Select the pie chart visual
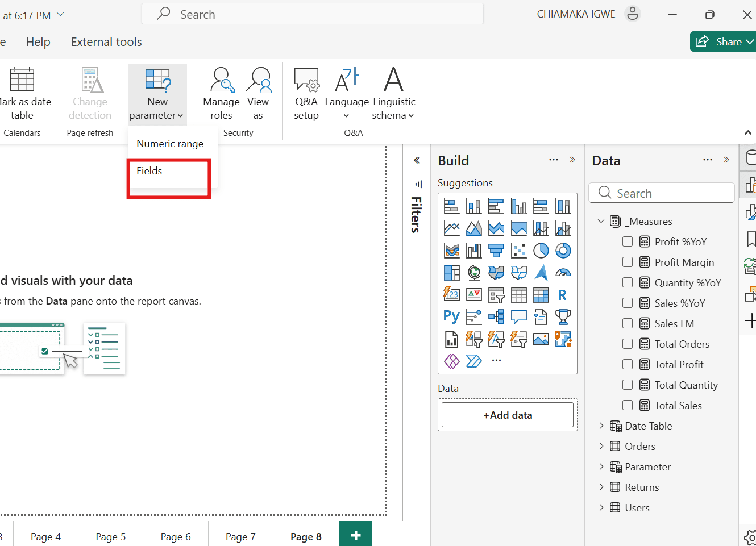756x546 pixels. tap(541, 251)
